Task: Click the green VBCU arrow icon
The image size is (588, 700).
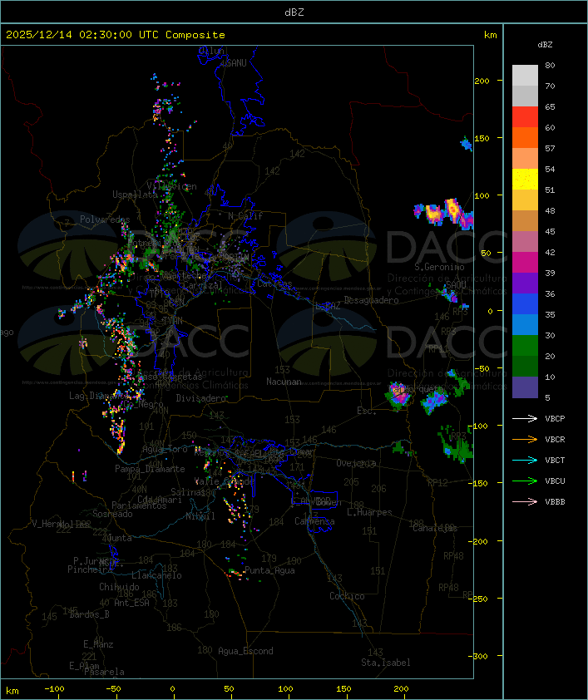Action: tap(525, 481)
